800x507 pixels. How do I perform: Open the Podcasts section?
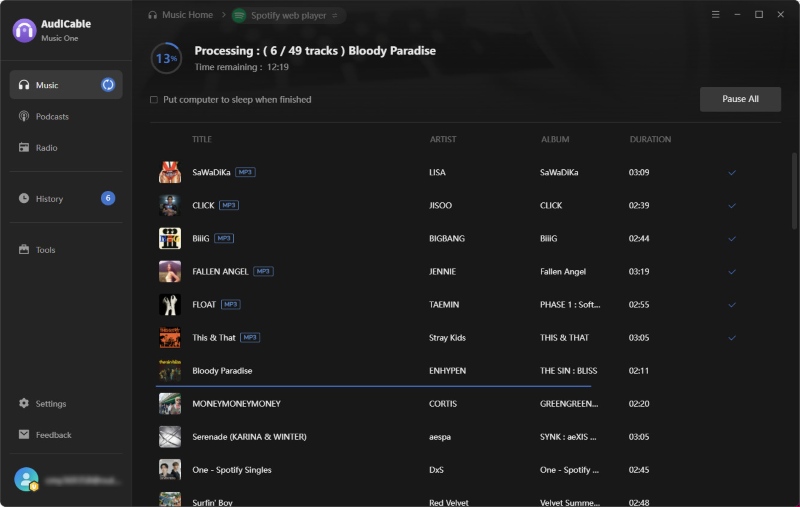(x=66, y=116)
